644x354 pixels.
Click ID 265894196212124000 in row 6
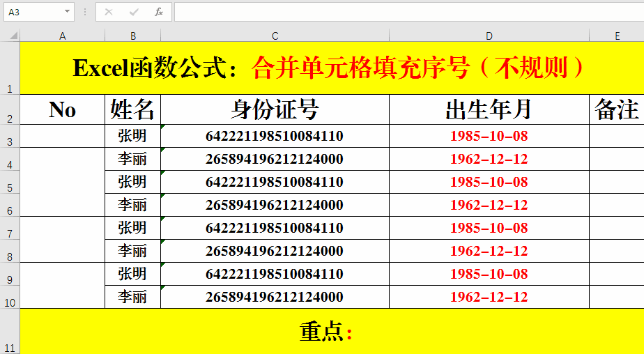pyautogui.click(x=275, y=205)
